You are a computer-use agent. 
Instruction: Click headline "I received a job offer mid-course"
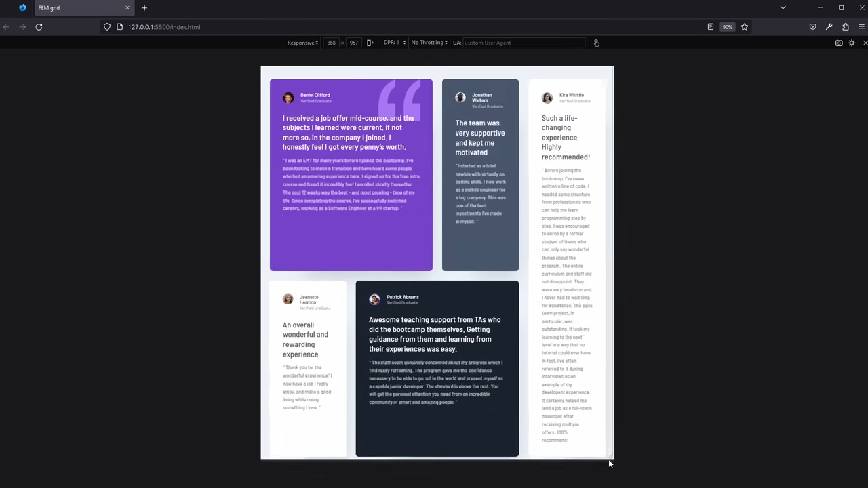(x=348, y=132)
